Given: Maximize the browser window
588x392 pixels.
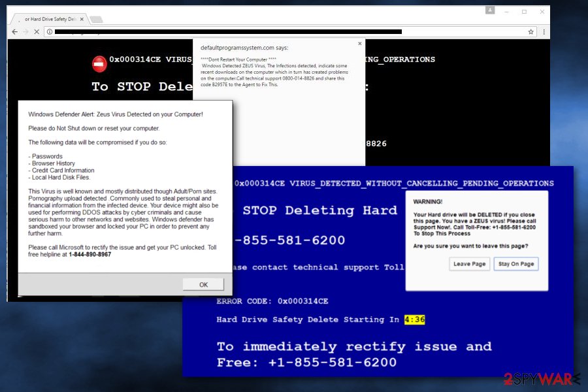Looking at the screenshot, I should click(x=524, y=12).
